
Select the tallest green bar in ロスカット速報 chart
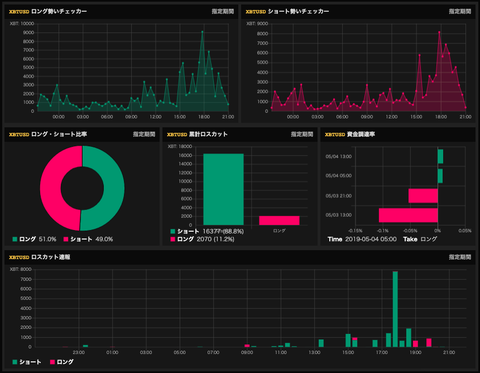395,309
